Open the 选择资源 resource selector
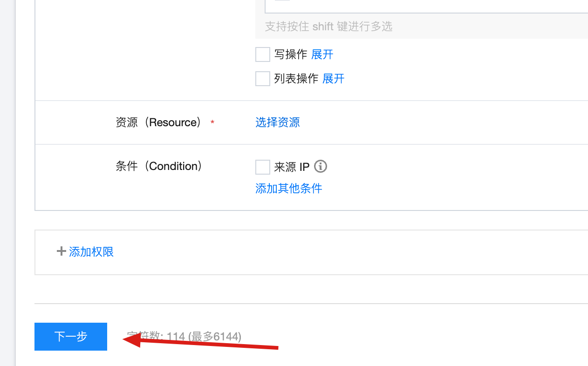Viewport: 588px width, 366px height. (x=278, y=122)
